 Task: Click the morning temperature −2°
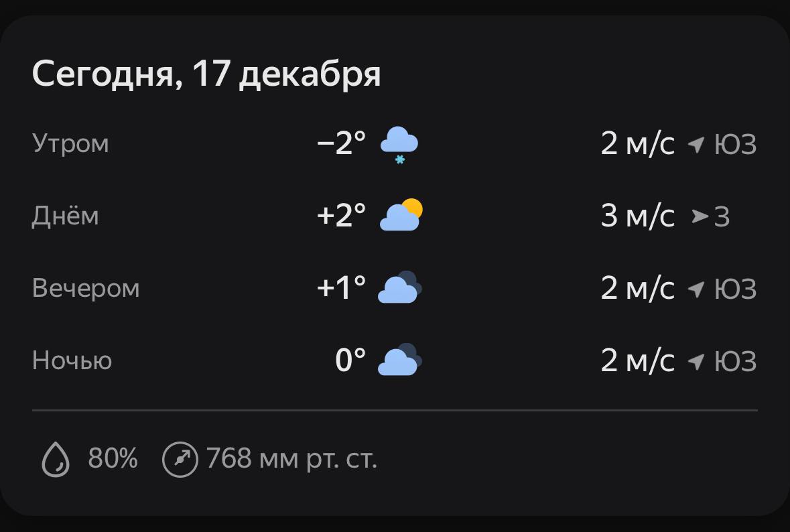pos(342,143)
